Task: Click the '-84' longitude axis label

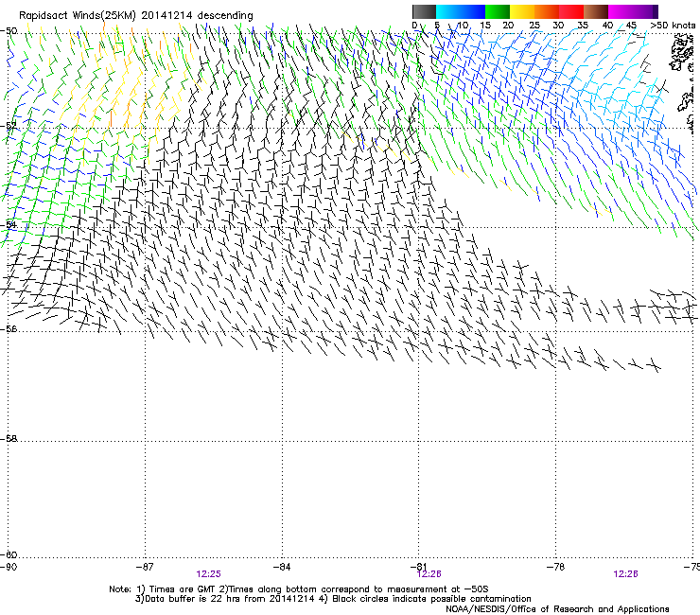Action: [x=282, y=567]
